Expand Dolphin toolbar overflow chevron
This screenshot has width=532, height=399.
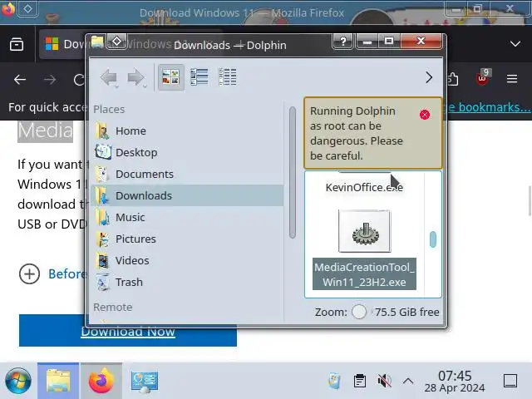click(x=429, y=77)
